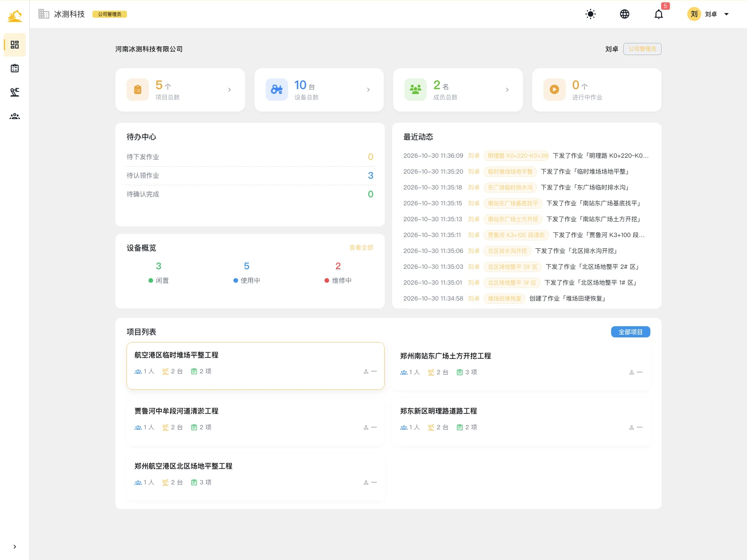Click the company building icon

pos(44,14)
